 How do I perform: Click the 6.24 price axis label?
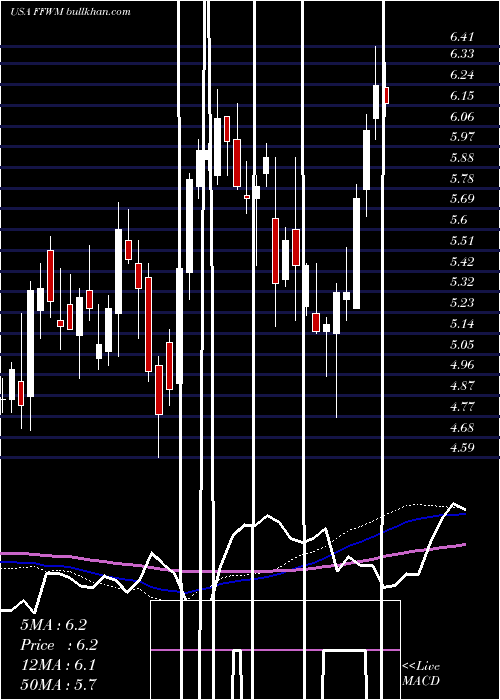click(462, 75)
